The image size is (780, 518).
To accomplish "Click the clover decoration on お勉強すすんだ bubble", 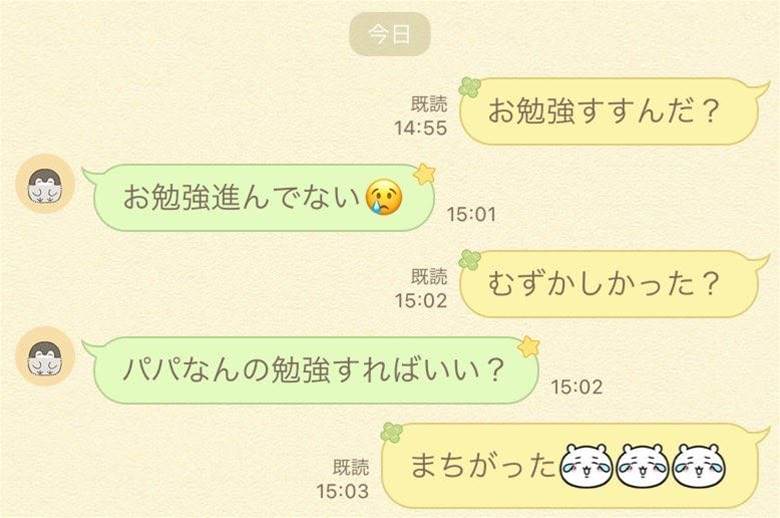I will coord(470,88).
